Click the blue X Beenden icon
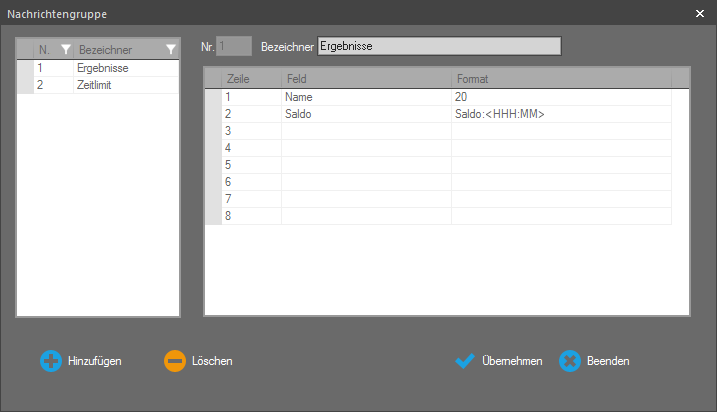 pyautogui.click(x=570, y=361)
